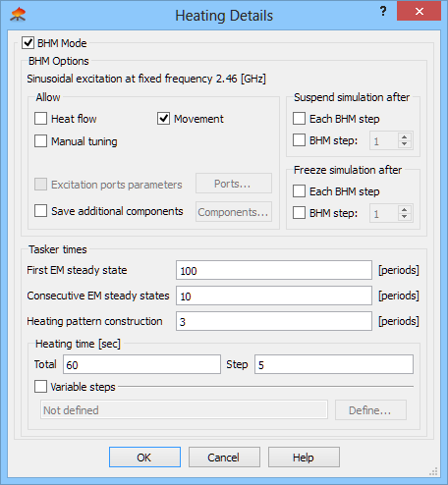Screen dimensions: 448x485
Task: Disable the Movement checkbox
Action: (163, 119)
